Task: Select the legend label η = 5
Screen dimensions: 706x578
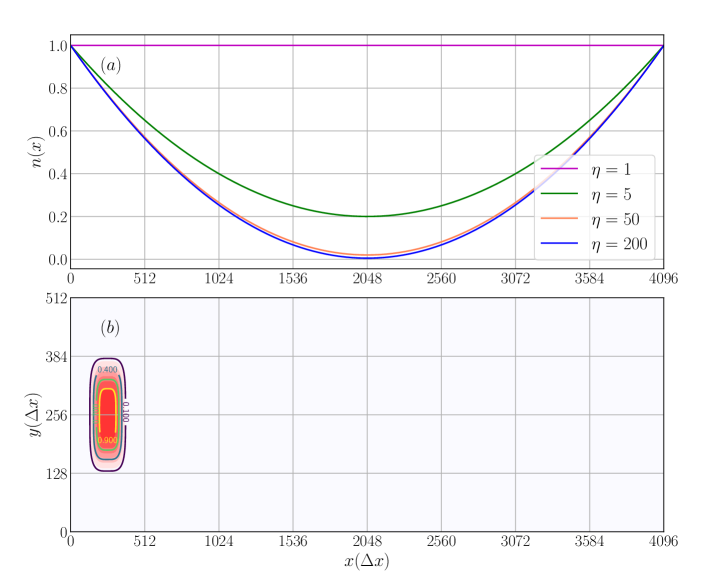Action: [x=611, y=194]
